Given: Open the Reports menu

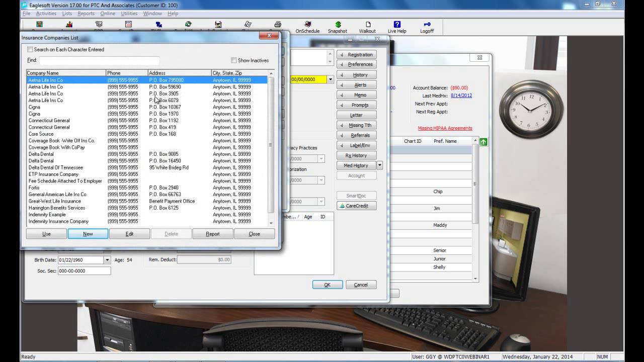Looking at the screenshot, I should click(86, 14).
